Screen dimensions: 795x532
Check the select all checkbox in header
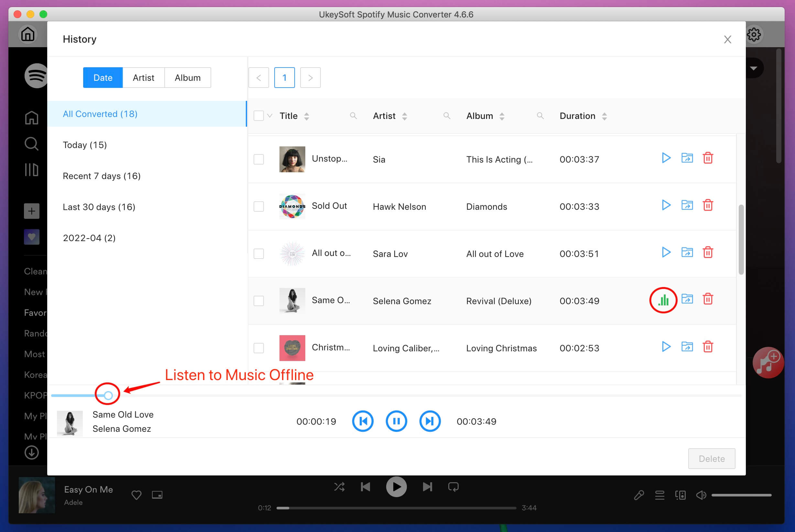point(258,116)
